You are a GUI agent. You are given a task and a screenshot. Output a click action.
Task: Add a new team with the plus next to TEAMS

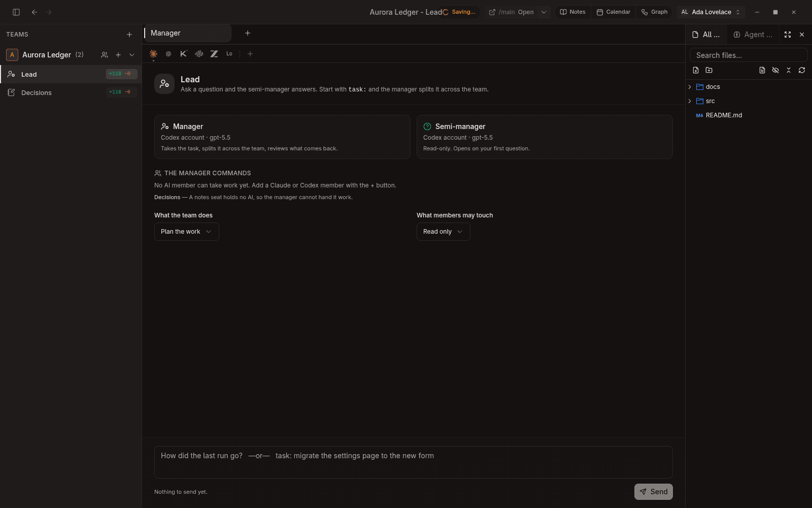[x=129, y=35]
